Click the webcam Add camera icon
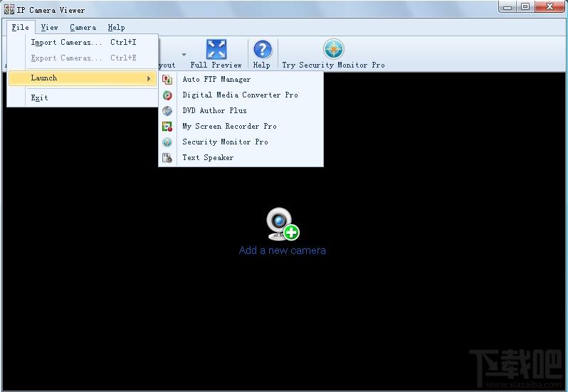 point(283,223)
